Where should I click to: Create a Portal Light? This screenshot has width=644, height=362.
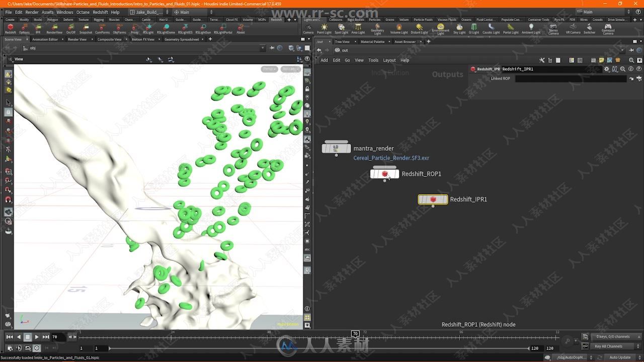click(511, 28)
